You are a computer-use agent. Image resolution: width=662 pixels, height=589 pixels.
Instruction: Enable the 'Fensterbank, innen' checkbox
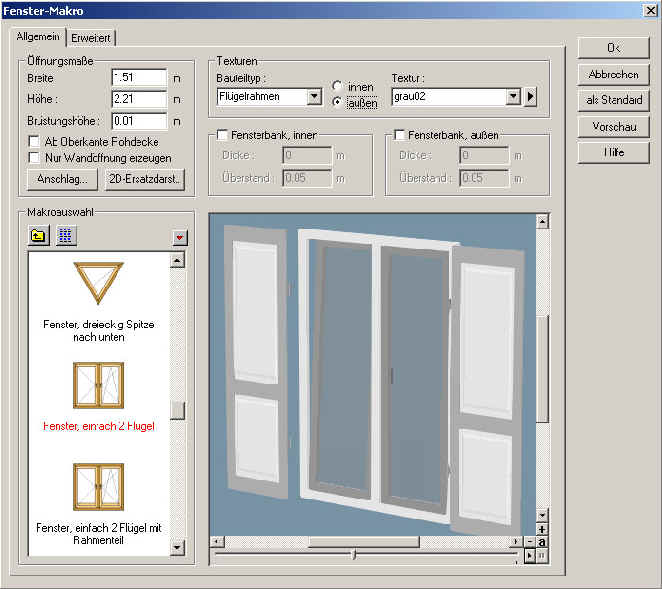click(222, 135)
